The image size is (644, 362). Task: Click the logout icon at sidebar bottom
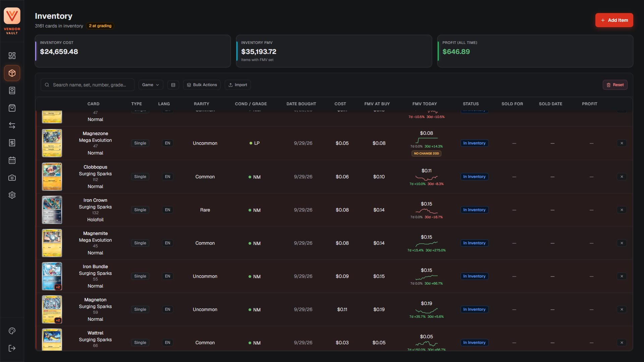point(12,348)
